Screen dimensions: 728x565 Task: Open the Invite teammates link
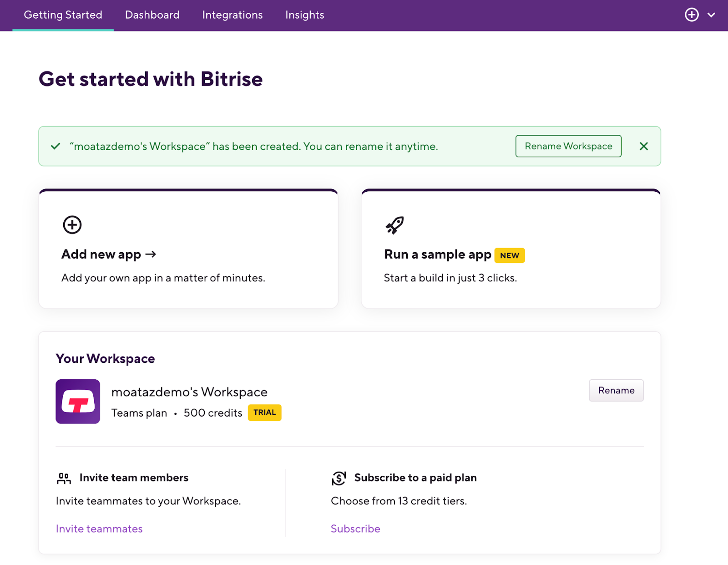[x=99, y=529]
